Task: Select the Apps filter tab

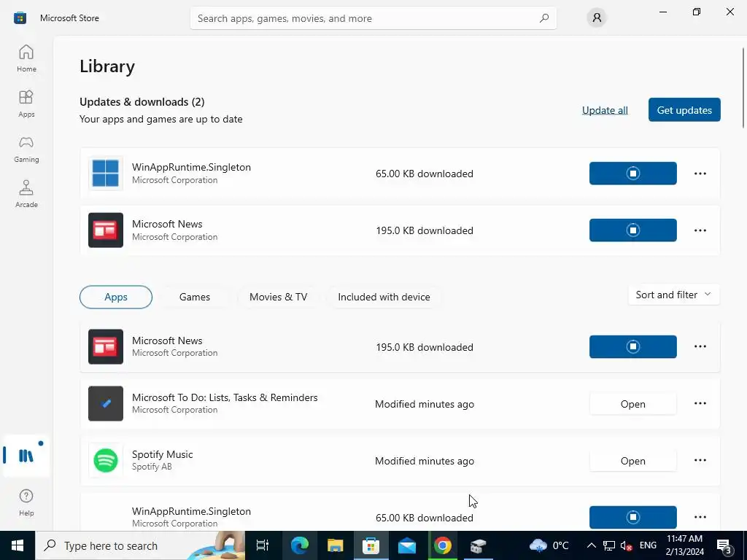Action: [x=116, y=297]
